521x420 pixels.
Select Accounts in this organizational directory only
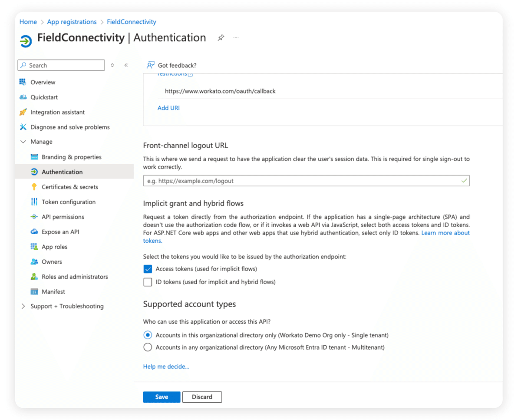tap(148, 335)
